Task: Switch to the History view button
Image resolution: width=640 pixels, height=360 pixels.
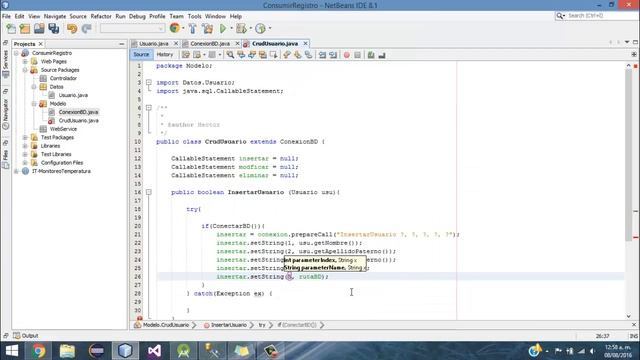Action: pos(165,54)
